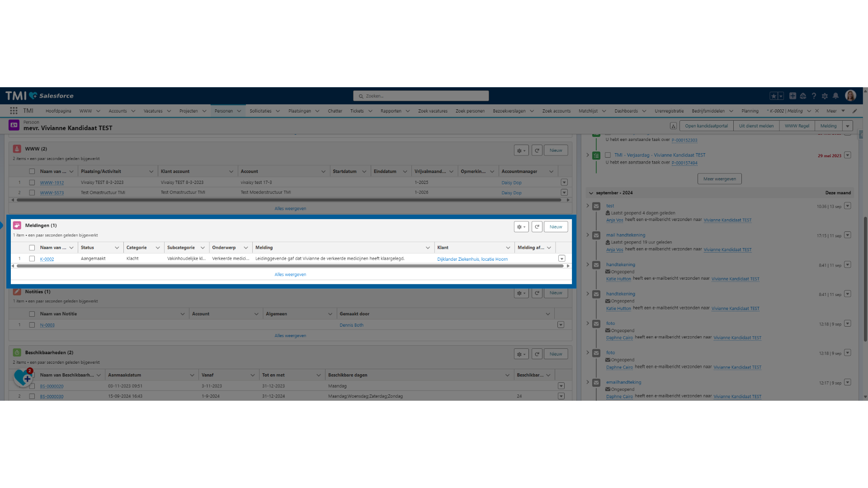Click the Melding refresh icon
This screenshot has width=868, height=488.
537,226
